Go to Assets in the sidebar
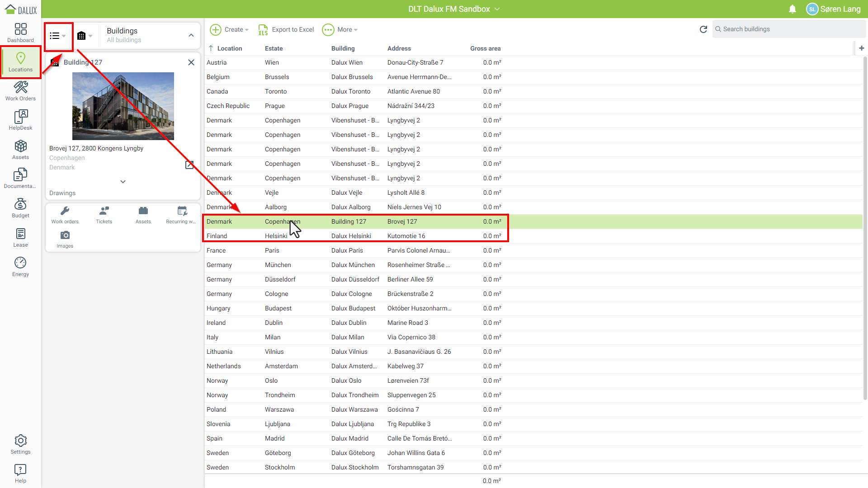 pos(20,150)
